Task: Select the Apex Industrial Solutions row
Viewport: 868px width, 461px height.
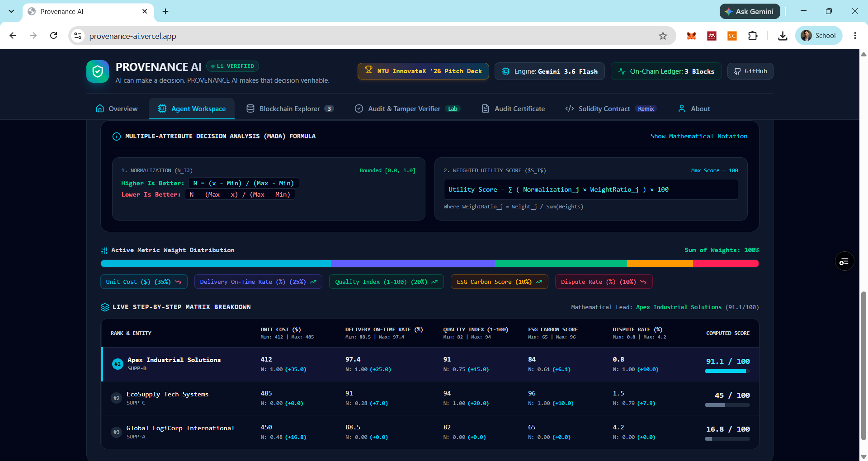Action: click(x=430, y=364)
